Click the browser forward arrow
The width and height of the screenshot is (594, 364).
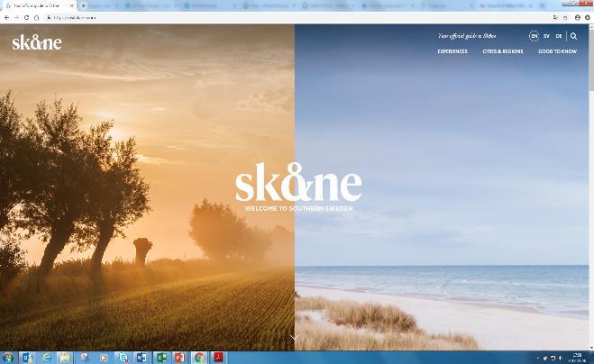click(x=16, y=17)
